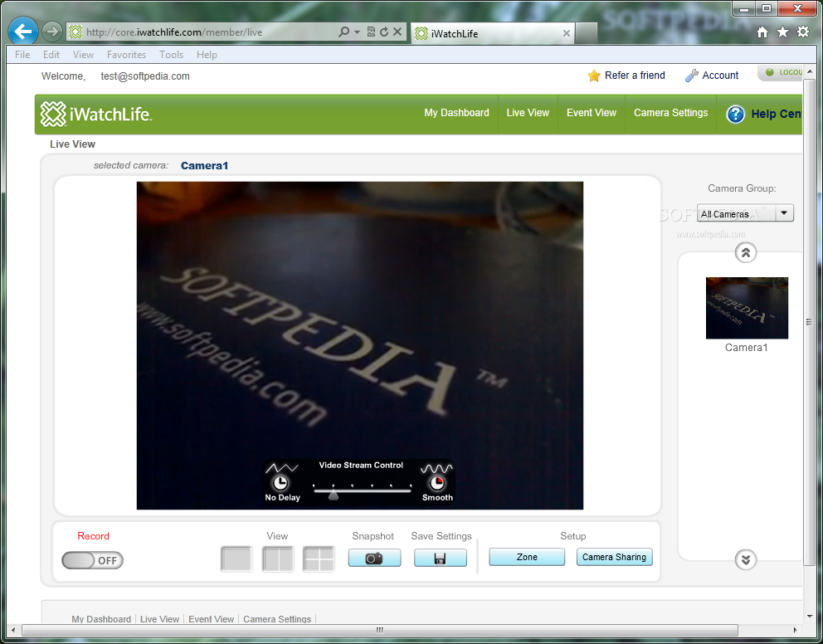The height and width of the screenshot is (644, 823).
Task: Click the Refer a friend link
Action: click(x=635, y=76)
